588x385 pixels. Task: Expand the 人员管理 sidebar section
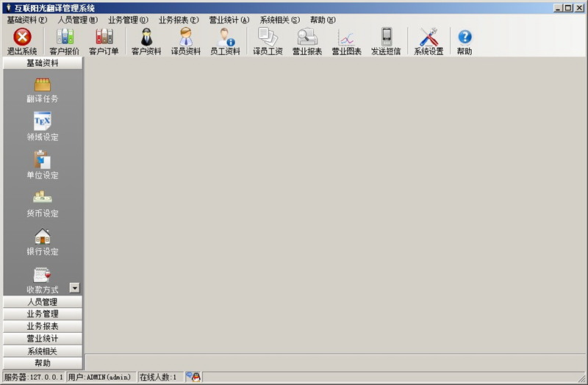pyautogui.click(x=43, y=301)
